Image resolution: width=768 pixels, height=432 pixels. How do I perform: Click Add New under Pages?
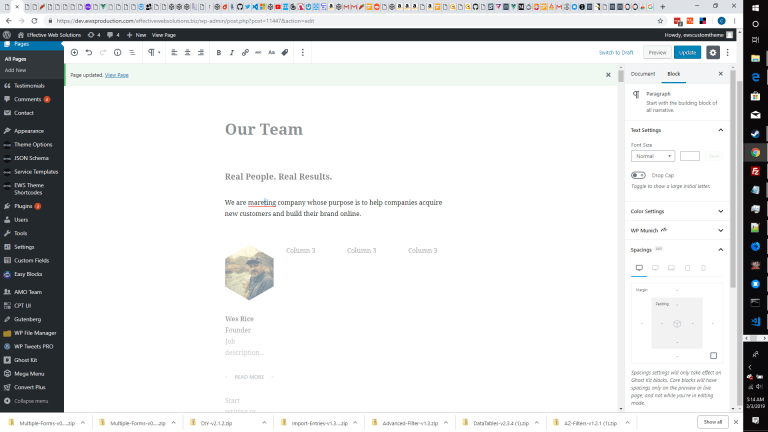(15, 71)
